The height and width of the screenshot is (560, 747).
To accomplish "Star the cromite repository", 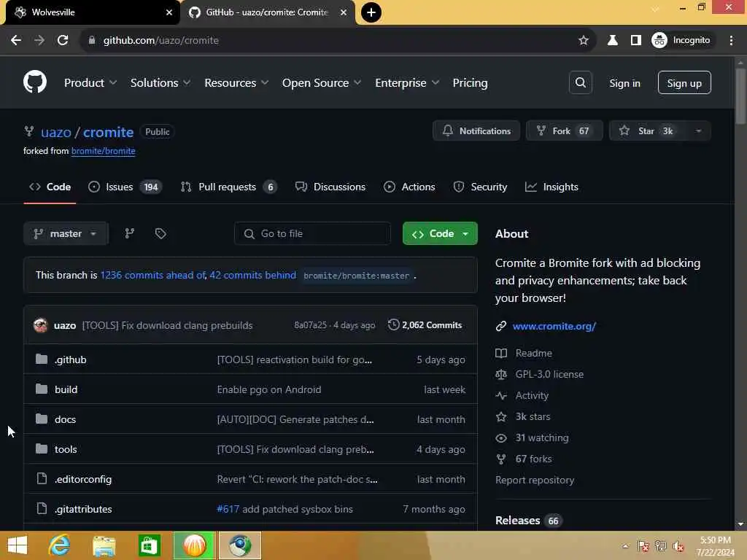I will pyautogui.click(x=648, y=131).
